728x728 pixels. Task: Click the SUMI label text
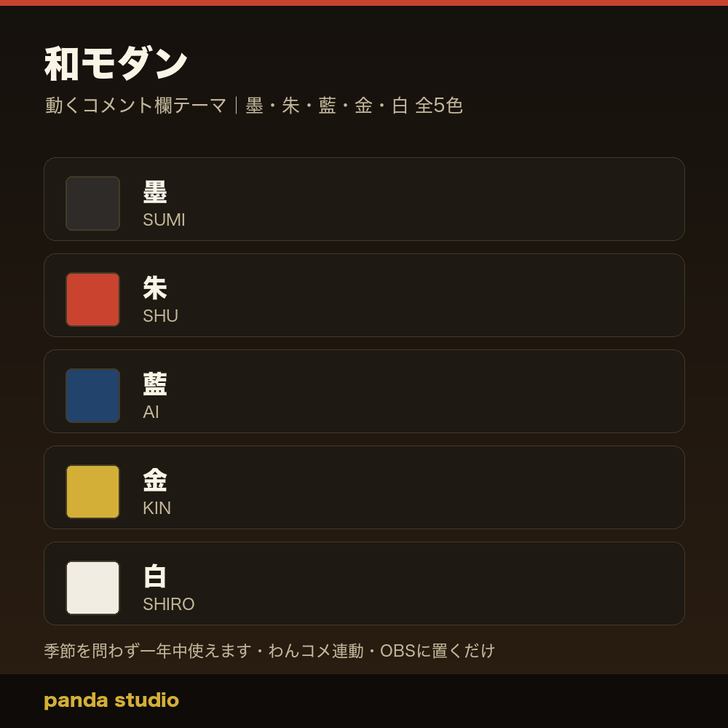click(x=165, y=220)
